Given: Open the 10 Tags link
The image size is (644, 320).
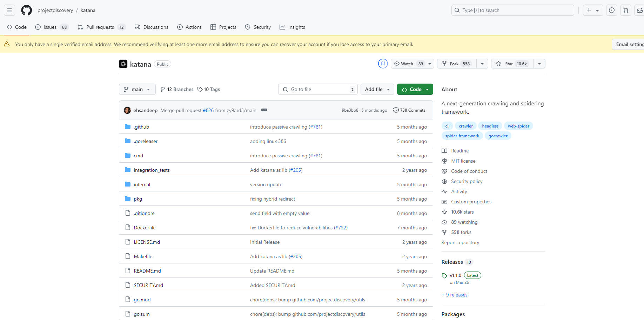Looking at the screenshot, I should point(209,89).
